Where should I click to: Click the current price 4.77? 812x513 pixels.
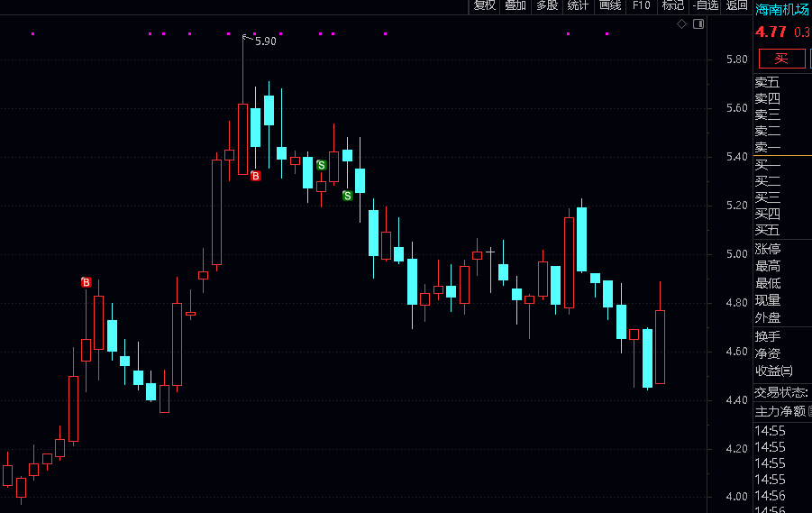(x=771, y=32)
